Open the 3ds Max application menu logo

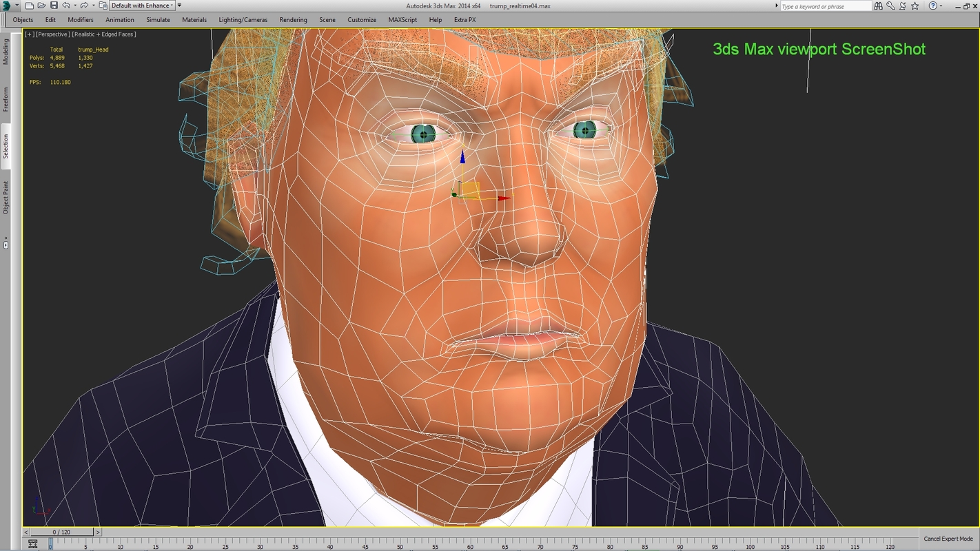pyautogui.click(x=7, y=6)
